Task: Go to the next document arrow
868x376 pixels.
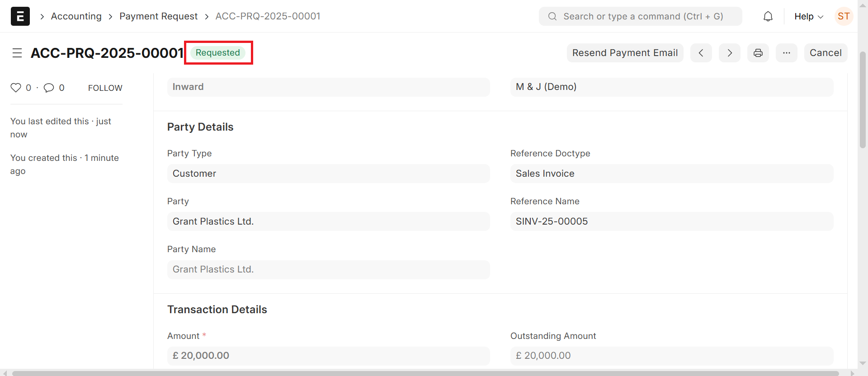Action: pyautogui.click(x=729, y=53)
